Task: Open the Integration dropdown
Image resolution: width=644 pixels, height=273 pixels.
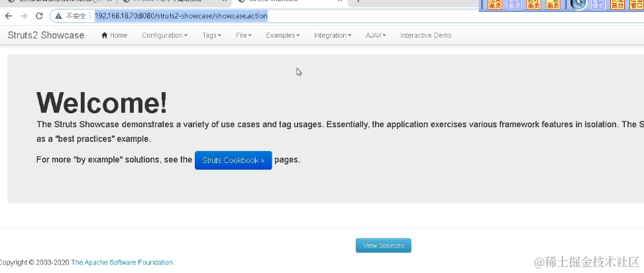Action: (333, 35)
